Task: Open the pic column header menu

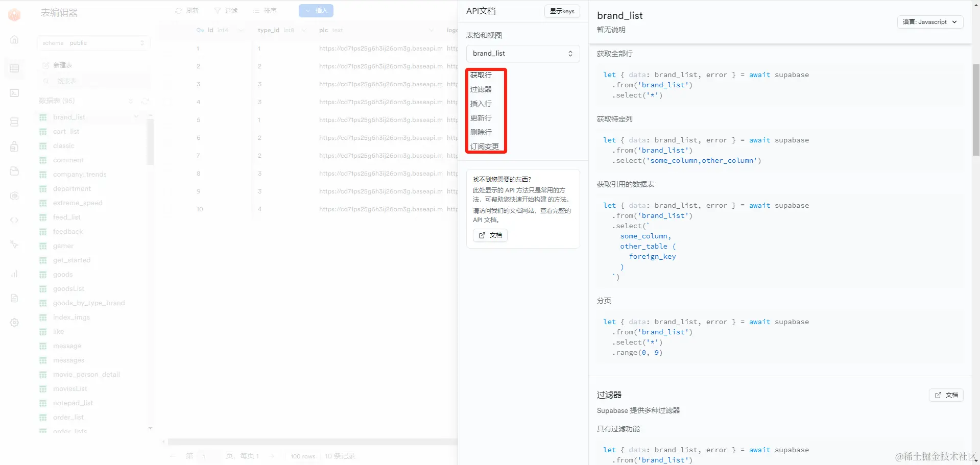Action: click(432, 30)
